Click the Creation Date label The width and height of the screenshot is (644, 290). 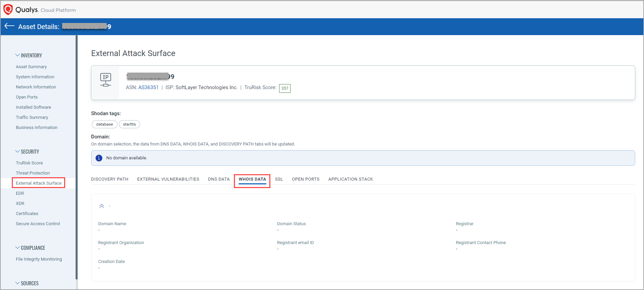(111, 262)
